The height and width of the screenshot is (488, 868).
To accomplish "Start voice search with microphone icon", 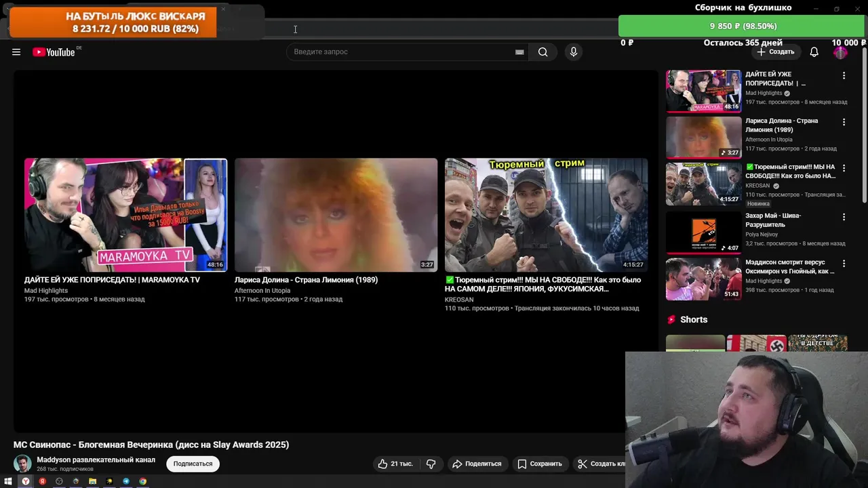I will coord(574,52).
